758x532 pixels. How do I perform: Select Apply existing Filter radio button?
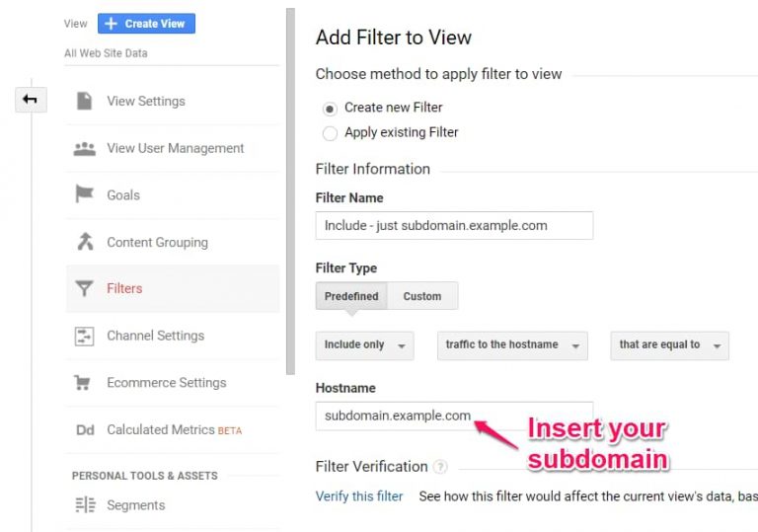330,133
